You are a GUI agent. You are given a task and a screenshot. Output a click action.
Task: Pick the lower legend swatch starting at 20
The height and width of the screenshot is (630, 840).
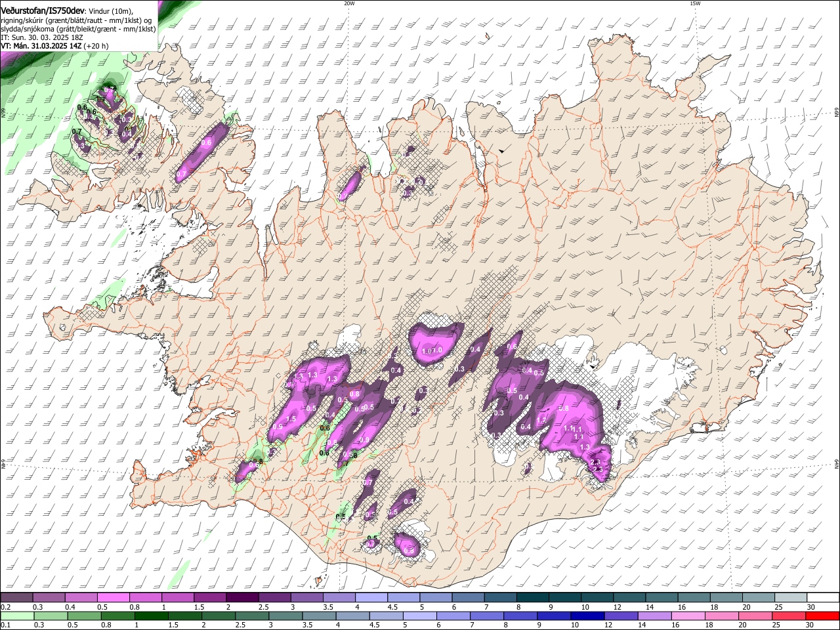click(x=755, y=616)
